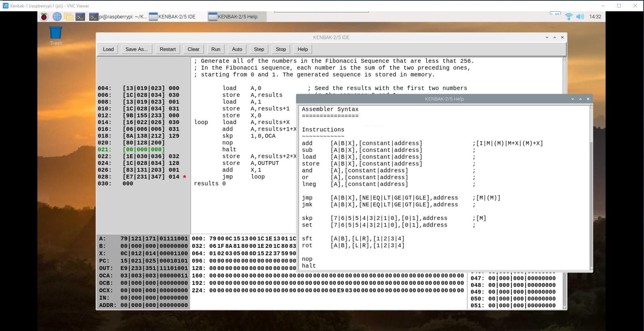Click the Restart button

tap(168, 49)
